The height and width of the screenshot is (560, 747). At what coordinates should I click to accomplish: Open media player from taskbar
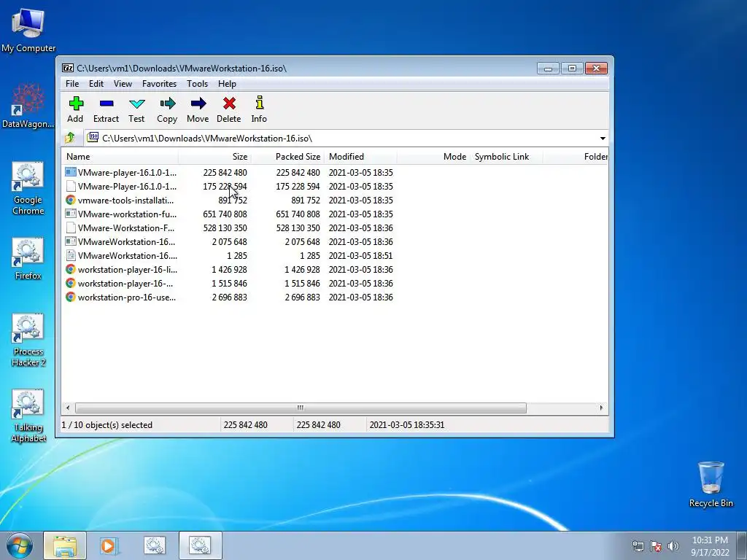point(109,545)
